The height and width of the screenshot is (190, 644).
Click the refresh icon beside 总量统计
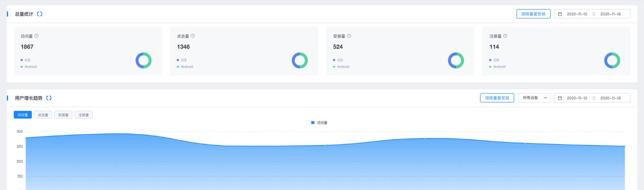tap(40, 14)
